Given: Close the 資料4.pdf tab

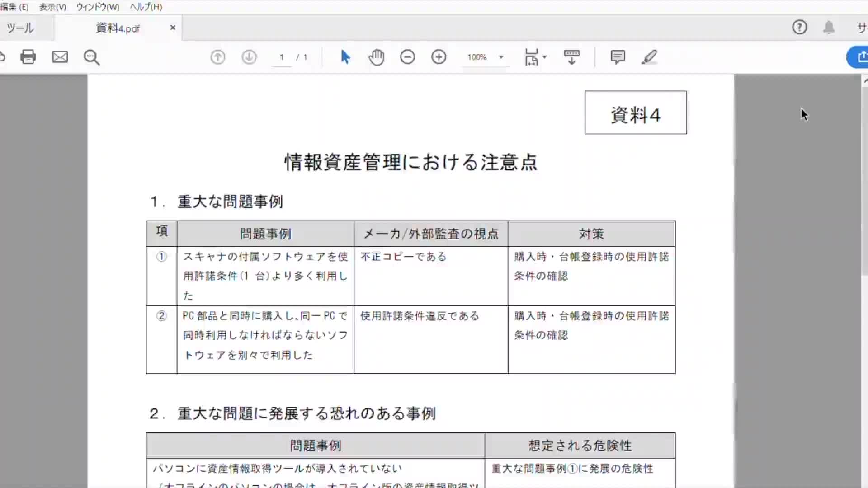Looking at the screenshot, I should pyautogui.click(x=173, y=28).
